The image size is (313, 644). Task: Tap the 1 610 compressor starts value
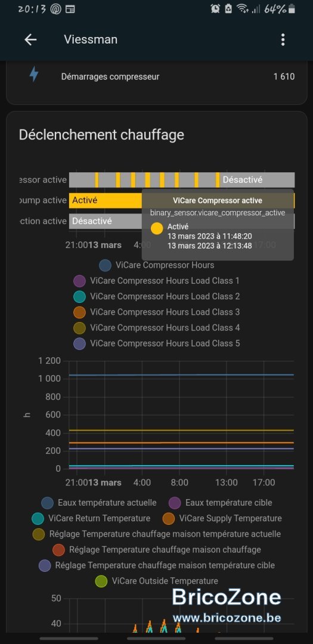coord(284,77)
